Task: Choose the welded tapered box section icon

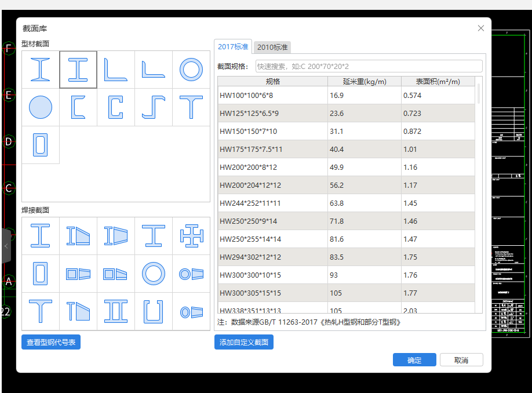Action: click(x=78, y=274)
